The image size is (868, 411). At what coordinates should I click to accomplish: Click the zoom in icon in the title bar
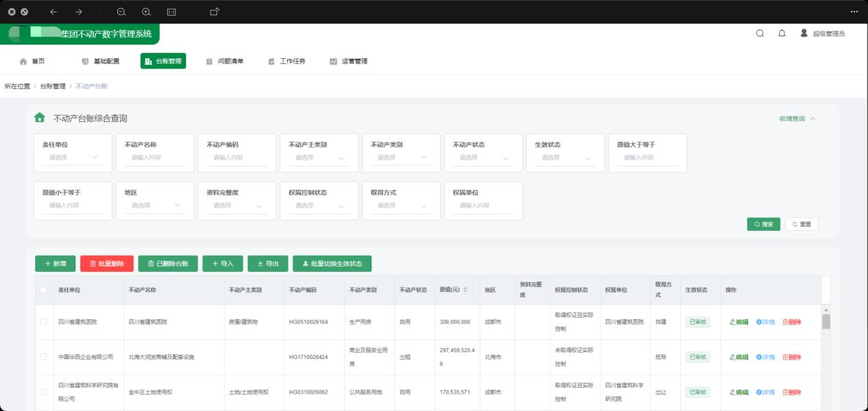click(x=146, y=12)
